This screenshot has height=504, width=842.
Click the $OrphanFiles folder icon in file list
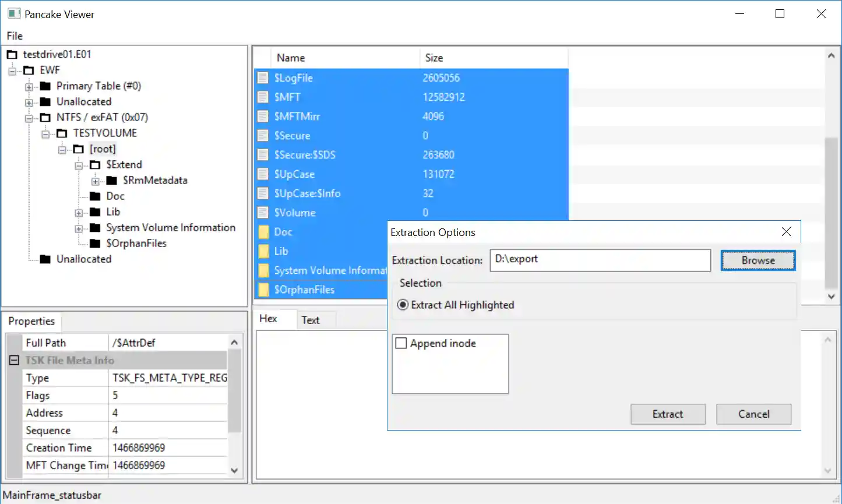coord(263,290)
